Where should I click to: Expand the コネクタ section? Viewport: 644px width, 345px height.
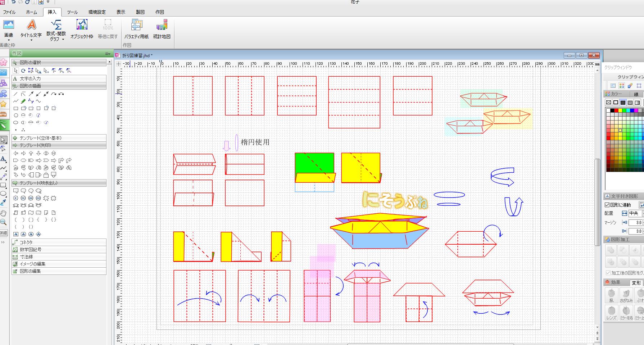click(59, 242)
